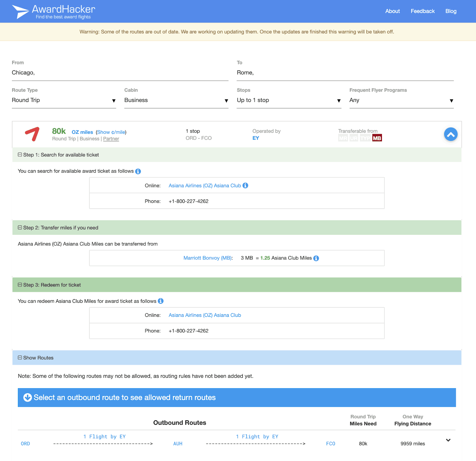Open the Route Type dropdown

64,100
